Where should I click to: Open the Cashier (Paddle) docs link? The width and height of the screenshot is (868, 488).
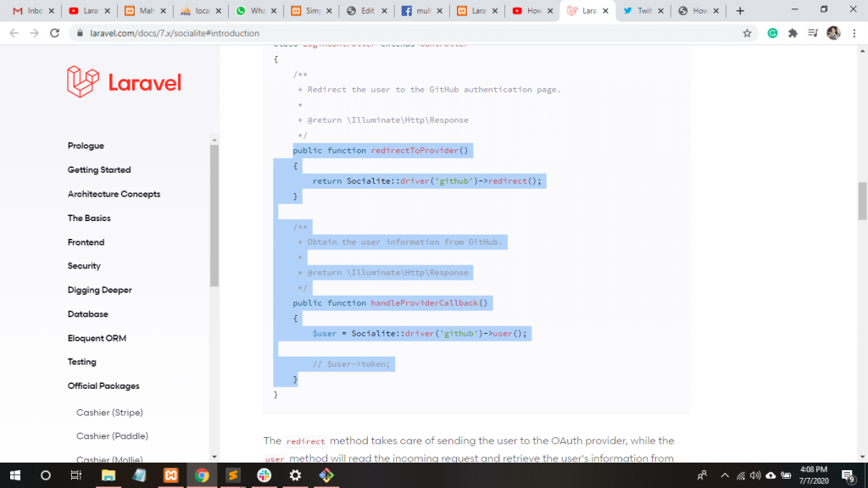[113, 436]
